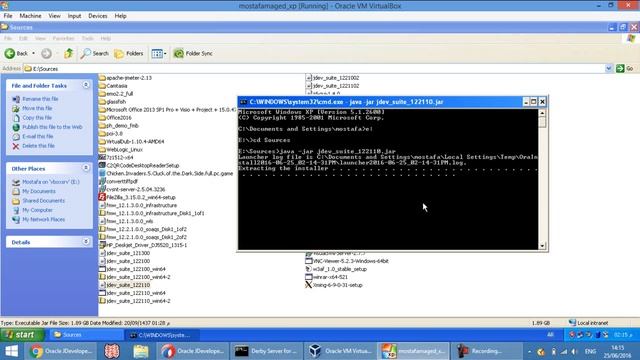640x360 pixels.
Task: Select the 7z1512-x64 file
Action: click(116, 158)
